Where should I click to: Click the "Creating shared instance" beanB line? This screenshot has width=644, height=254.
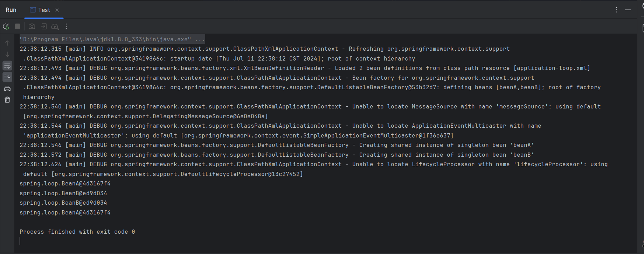(x=277, y=155)
